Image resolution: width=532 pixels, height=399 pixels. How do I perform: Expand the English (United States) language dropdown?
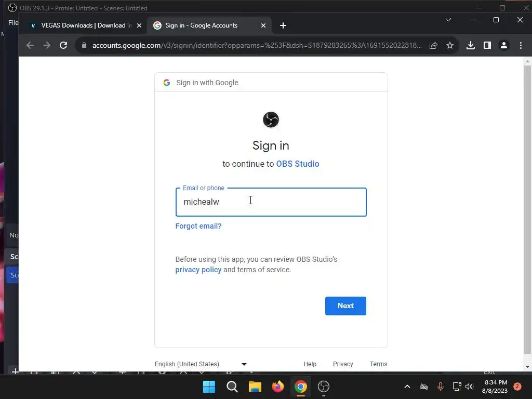coord(201,364)
